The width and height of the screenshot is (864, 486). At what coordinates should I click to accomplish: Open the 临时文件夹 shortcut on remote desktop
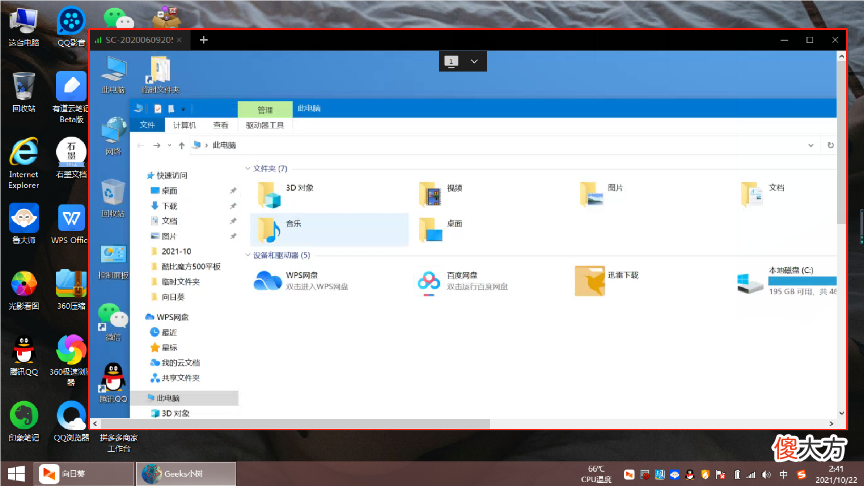coord(160,74)
